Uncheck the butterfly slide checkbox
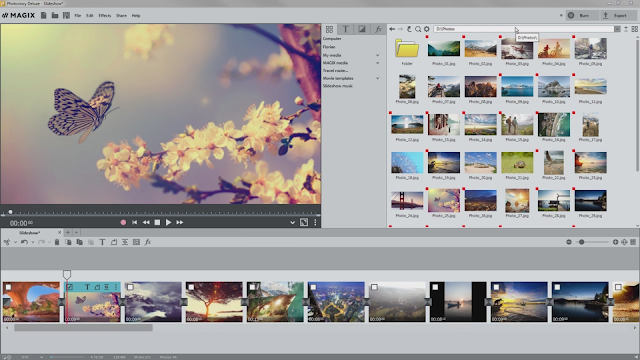The image size is (640, 360). (x=69, y=287)
